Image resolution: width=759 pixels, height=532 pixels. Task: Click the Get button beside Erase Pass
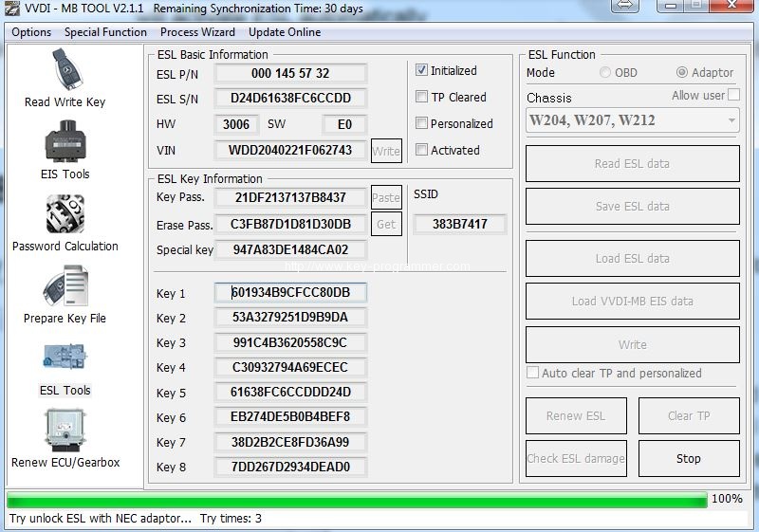click(x=386, y=225)
